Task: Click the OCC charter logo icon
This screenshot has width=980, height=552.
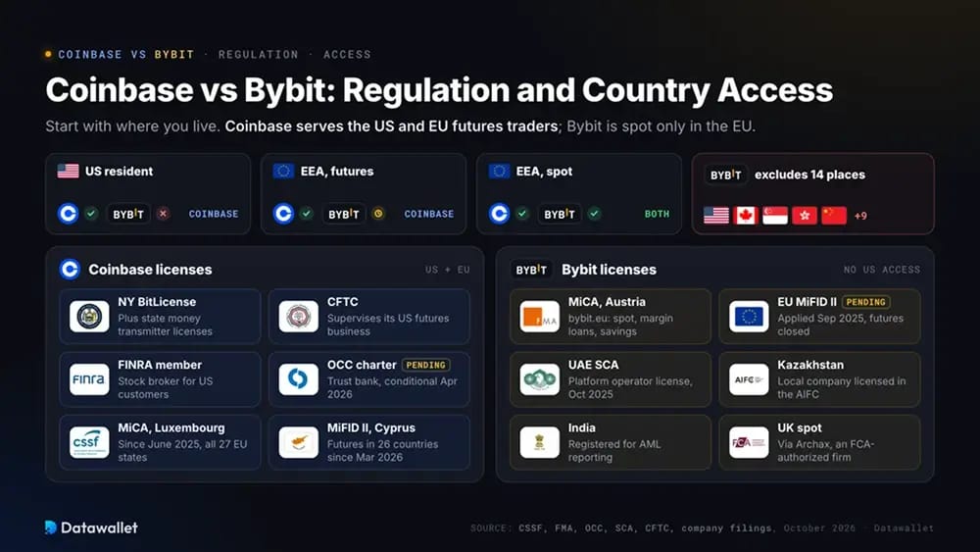Action: (x=299, y=379)
